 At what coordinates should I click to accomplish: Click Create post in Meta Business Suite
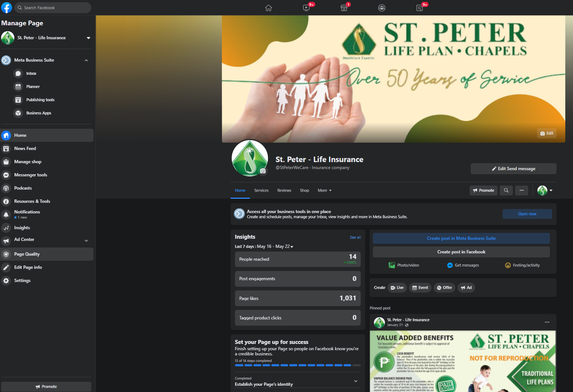tap(461, 238)
